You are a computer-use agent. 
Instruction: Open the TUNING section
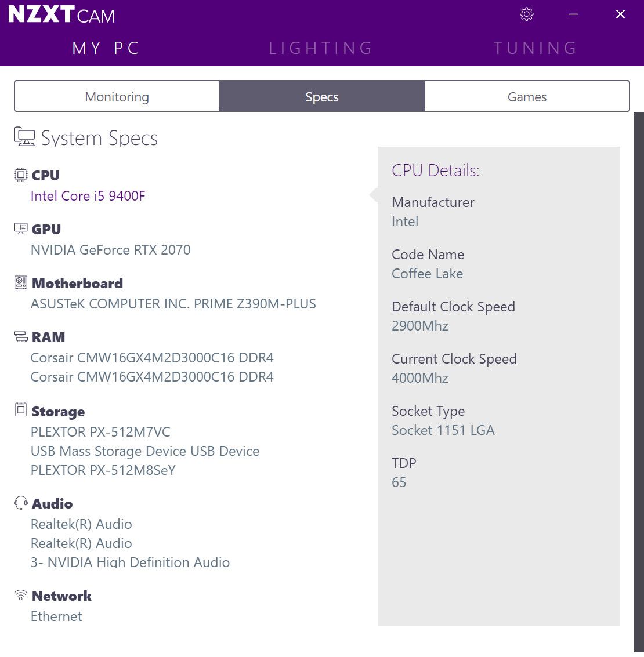click(x=535, y=48)
